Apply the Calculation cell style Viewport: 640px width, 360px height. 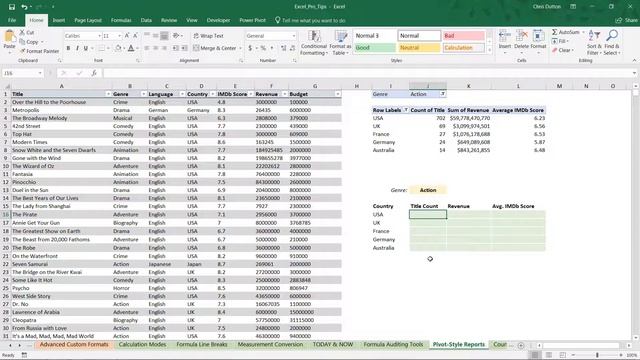tap(464, 48)
